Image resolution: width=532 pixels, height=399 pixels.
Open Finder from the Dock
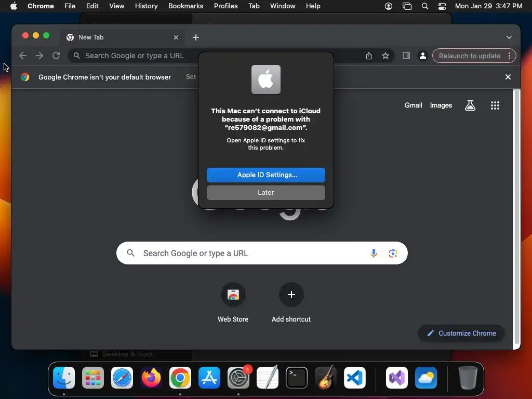point(64,378)
